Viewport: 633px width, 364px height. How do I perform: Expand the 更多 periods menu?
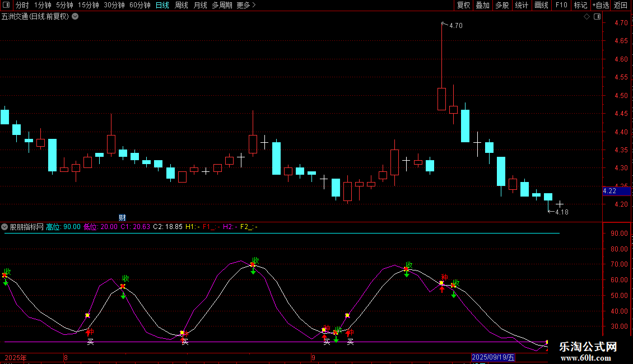246,5
